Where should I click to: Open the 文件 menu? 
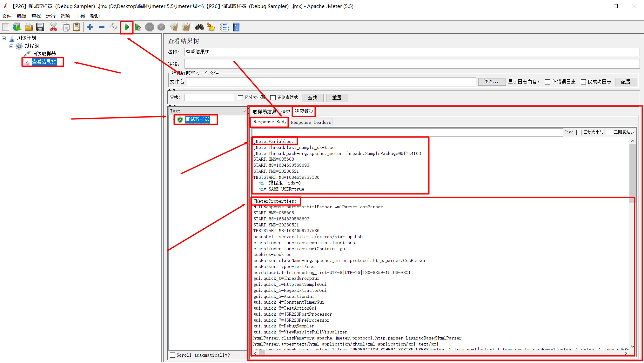(x=7, y=16)
